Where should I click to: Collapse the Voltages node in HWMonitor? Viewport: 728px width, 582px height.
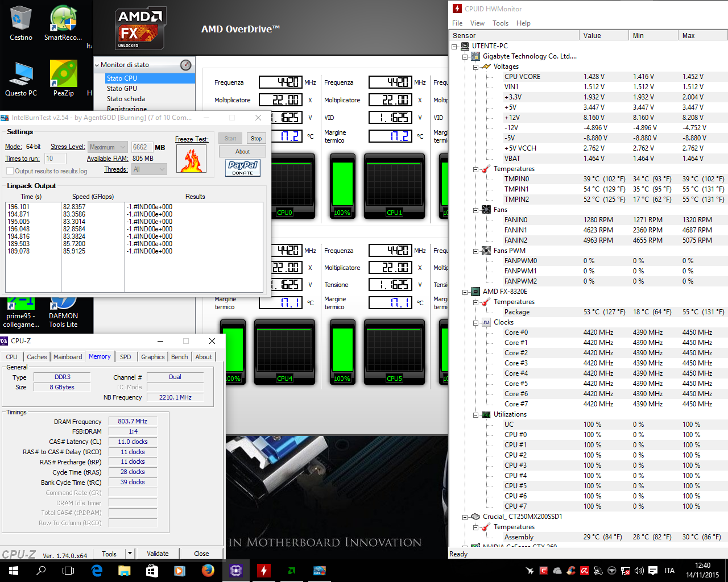coord(475,66)
